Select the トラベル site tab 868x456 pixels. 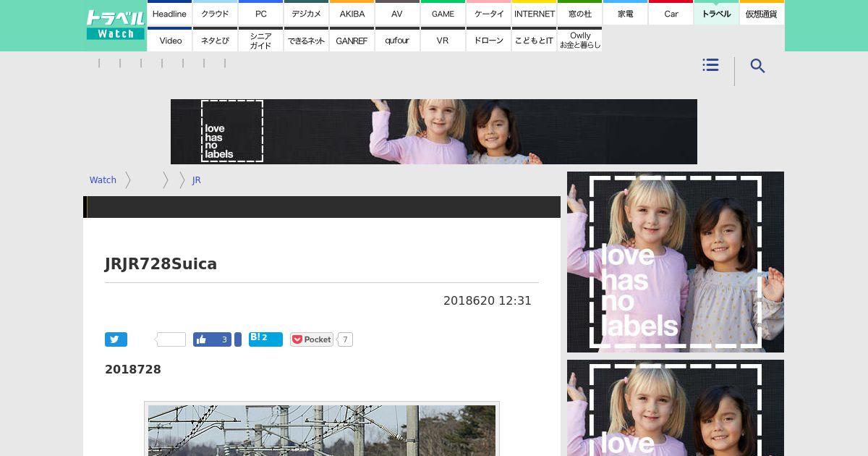click(x=716, y=13)
